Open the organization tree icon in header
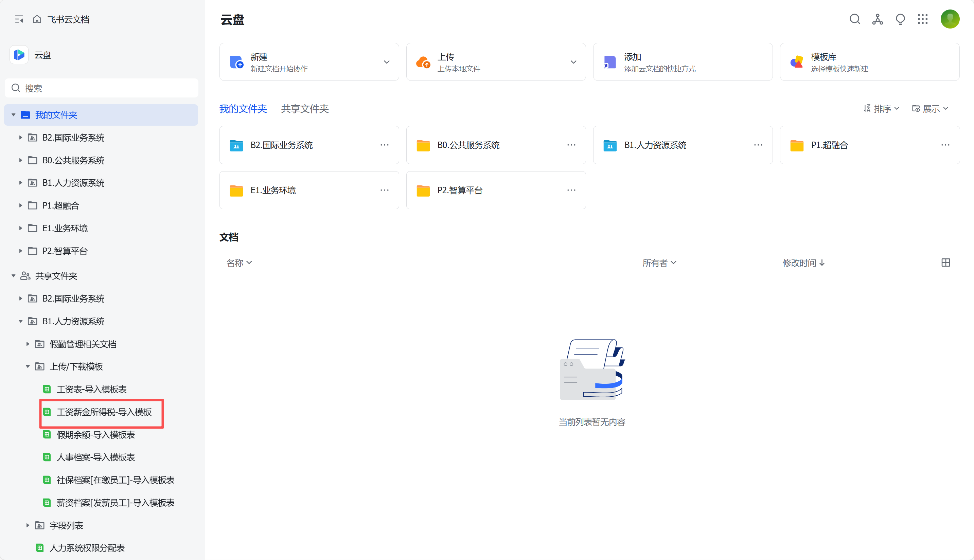This screenshot has width=974, height=560. [x=878, y=19]
